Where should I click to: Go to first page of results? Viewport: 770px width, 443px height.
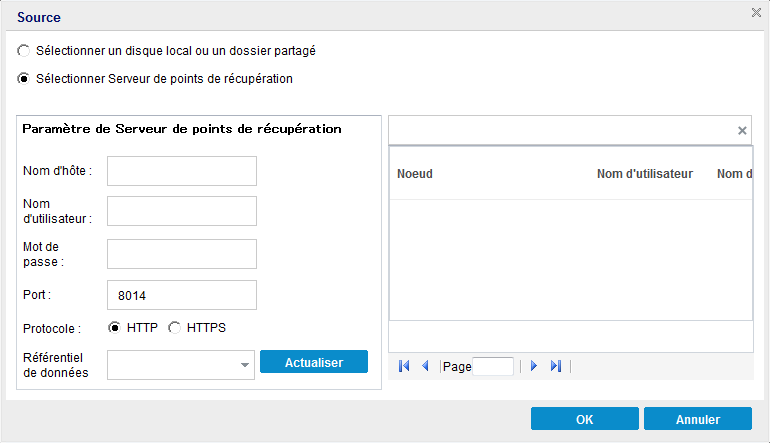point(404,366)
